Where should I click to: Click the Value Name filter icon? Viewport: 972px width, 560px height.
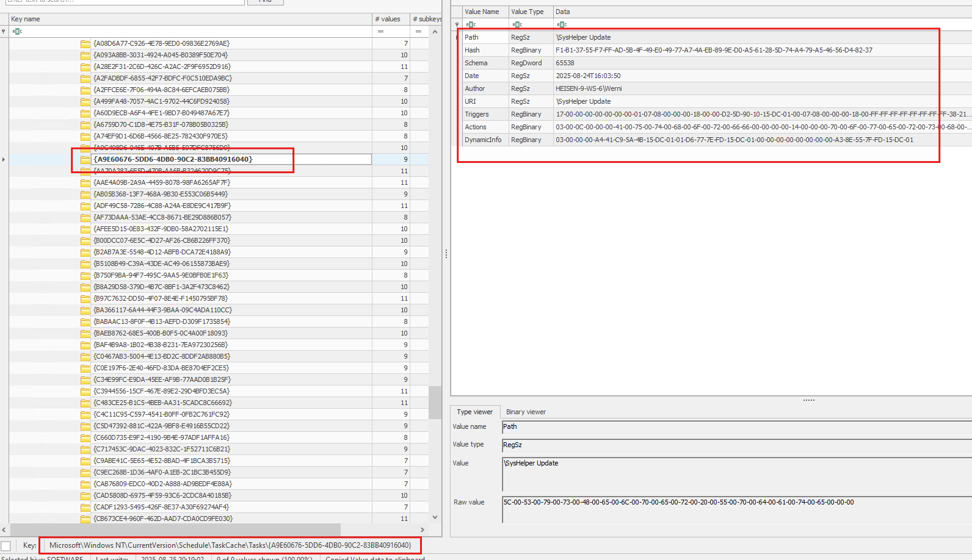pyautogui.click(x=470, y=24)
